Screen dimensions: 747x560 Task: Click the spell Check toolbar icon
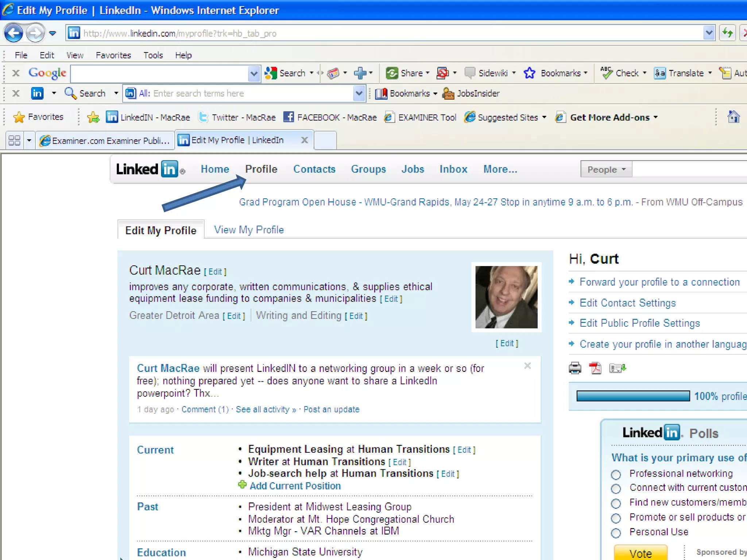tap(606, 73)
